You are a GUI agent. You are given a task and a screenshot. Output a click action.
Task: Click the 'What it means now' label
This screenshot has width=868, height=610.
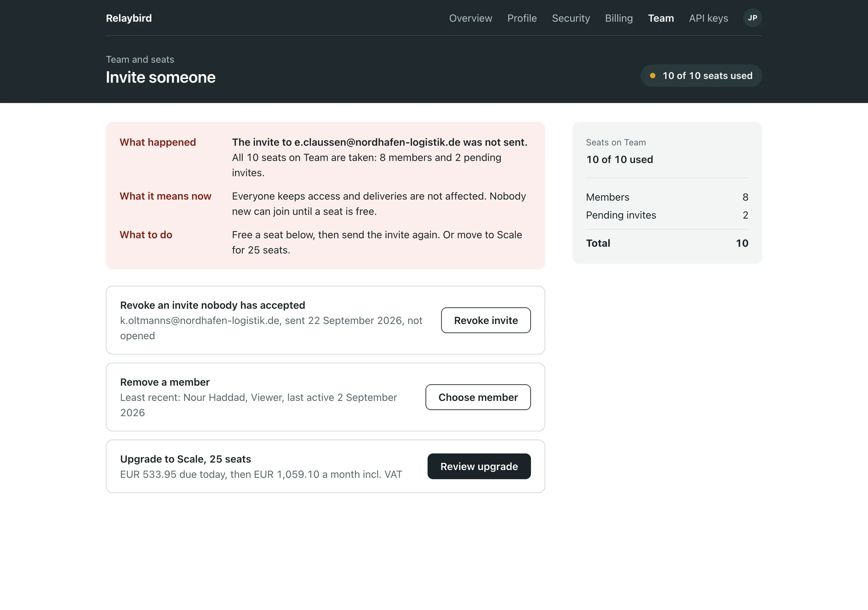pos(165,196)
